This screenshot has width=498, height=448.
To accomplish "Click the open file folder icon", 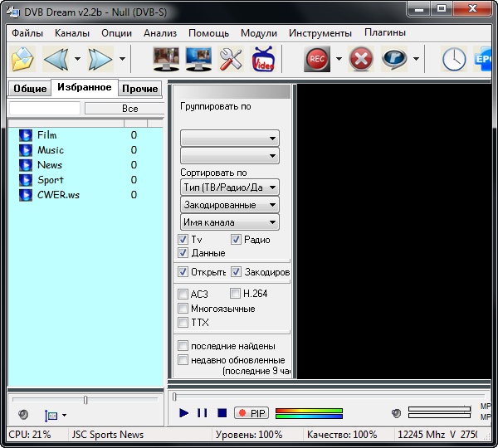I will [x=23, y=59].
